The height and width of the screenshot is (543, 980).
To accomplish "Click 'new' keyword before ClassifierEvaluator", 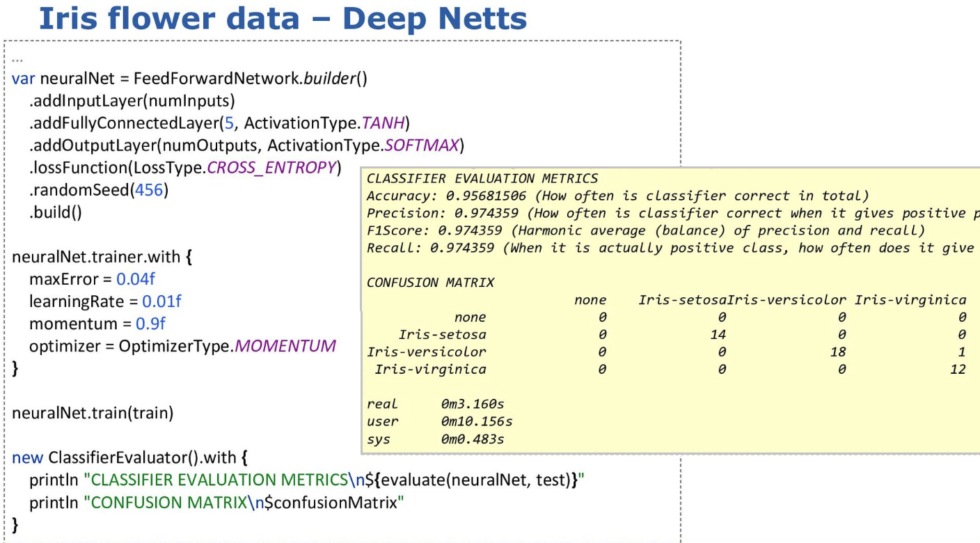I will point(27,458).
